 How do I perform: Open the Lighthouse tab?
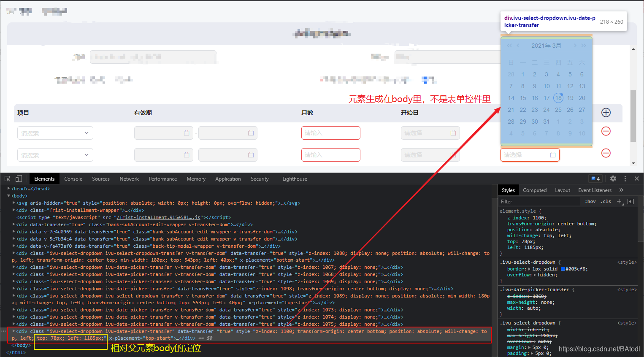click(x=295, y=179)
